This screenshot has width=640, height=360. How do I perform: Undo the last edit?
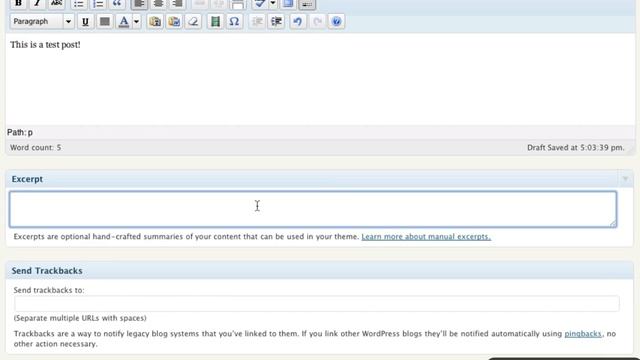[298, 22]
